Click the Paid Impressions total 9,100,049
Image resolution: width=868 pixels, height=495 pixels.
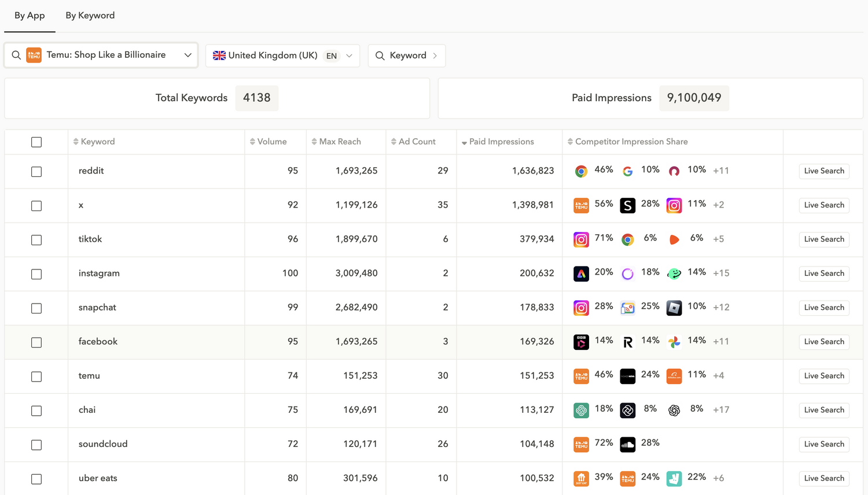(x=694, y=98)
